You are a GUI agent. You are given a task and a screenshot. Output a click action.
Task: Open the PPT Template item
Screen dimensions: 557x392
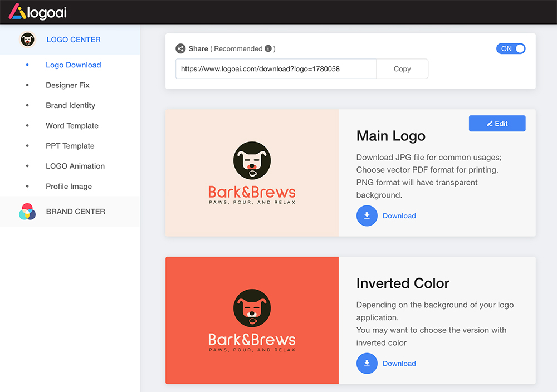click(x=70, y=146)
